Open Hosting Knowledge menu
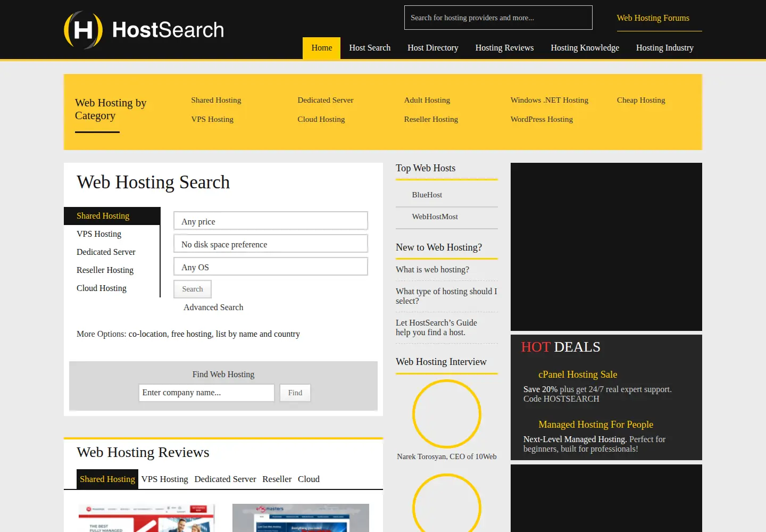 point(585,48)
